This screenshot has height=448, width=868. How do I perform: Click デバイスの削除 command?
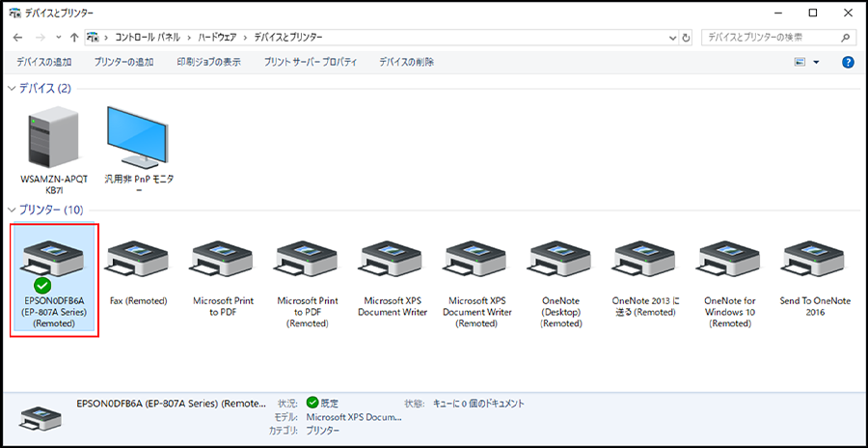tap(407, 62)
